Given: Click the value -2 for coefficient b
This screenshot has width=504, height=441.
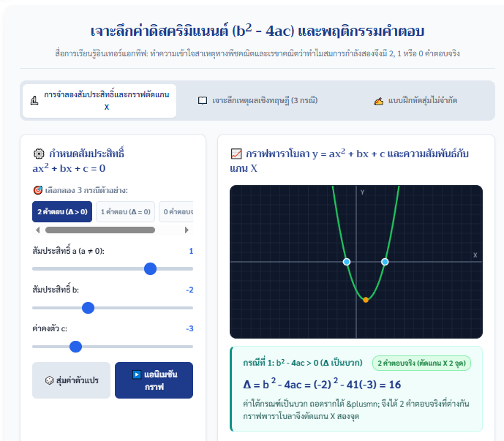Looking at the screenshot, I should 189,290.
